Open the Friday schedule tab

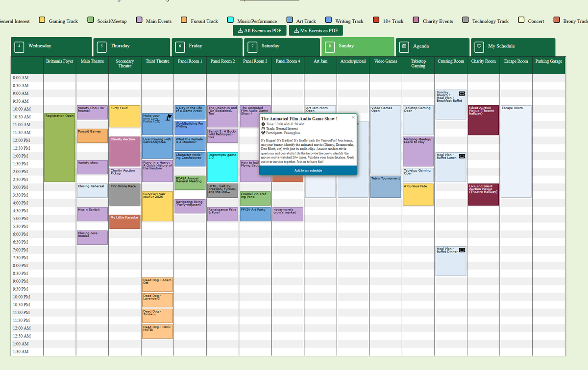(207, 46)
